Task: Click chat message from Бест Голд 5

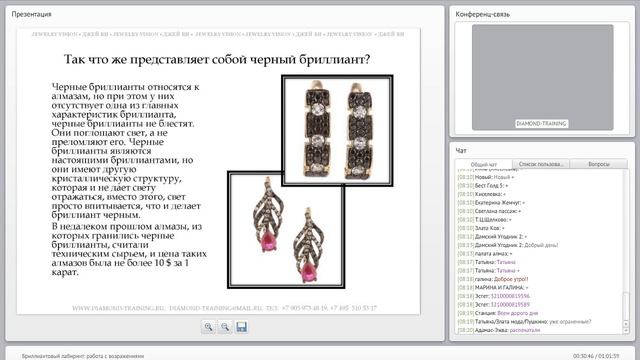Action: pos(483,186)
